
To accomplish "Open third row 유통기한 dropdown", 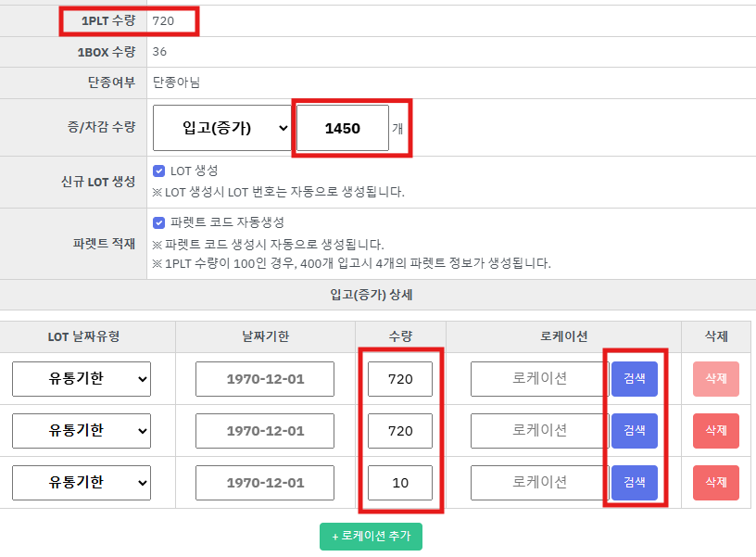I will pyautogui.click(x=82, y=483).
